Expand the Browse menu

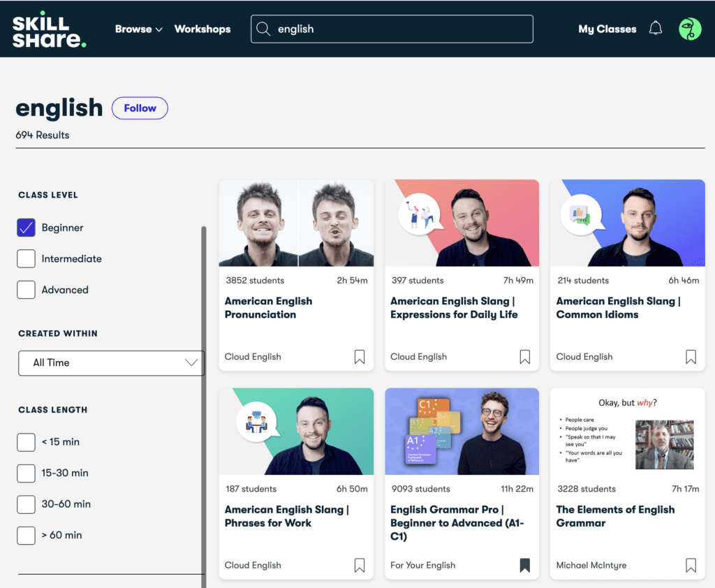138,29
